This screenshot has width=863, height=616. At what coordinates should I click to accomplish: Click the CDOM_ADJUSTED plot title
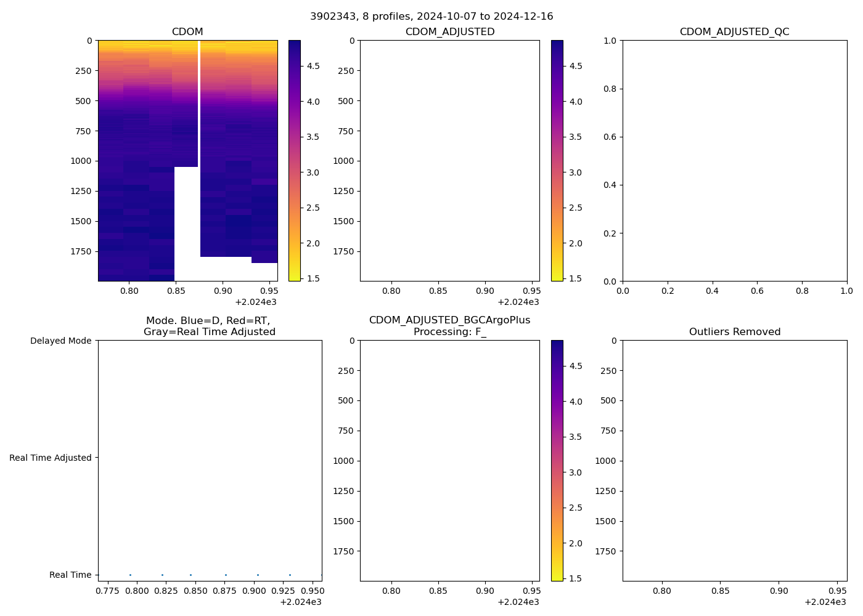click(x=449, y=32)
